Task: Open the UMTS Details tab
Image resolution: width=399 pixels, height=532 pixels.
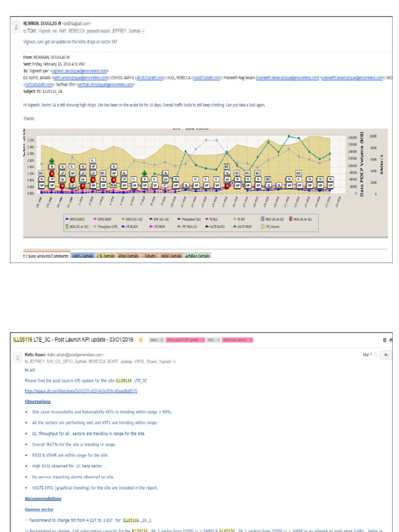Action: tap(83, 256)
